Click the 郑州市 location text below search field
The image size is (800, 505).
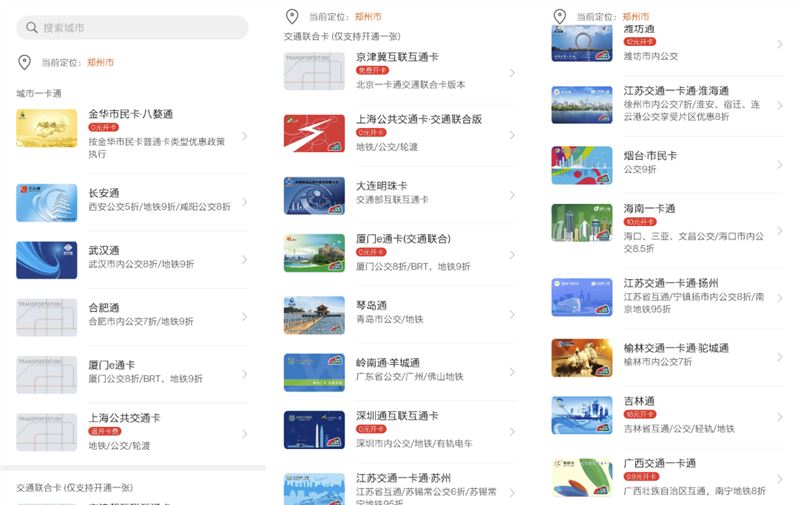tap(101, 62)
